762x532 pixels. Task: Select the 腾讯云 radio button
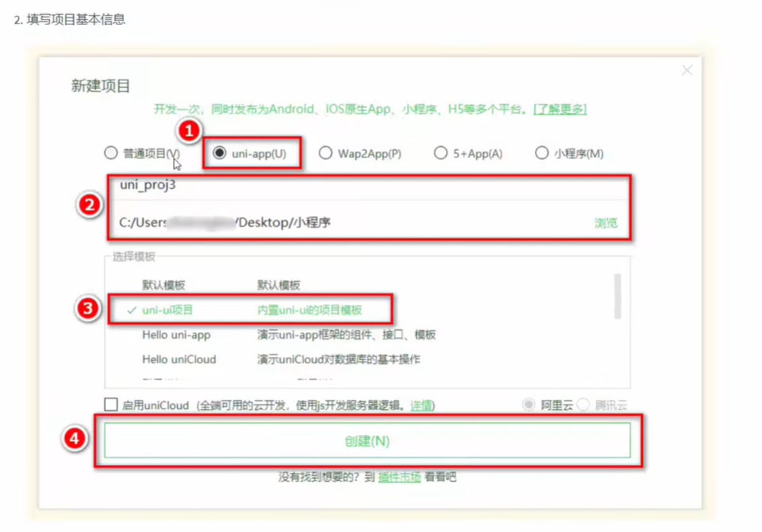[583, 405]
